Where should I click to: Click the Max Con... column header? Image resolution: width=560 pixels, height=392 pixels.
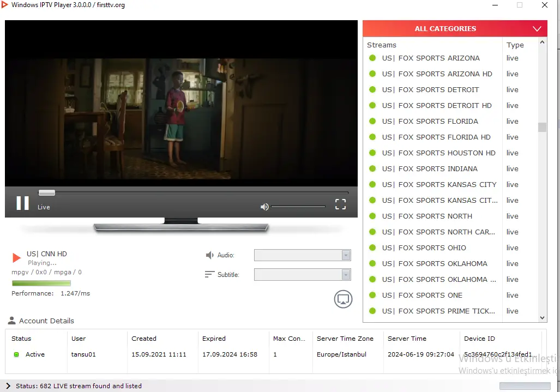[290, 339]
